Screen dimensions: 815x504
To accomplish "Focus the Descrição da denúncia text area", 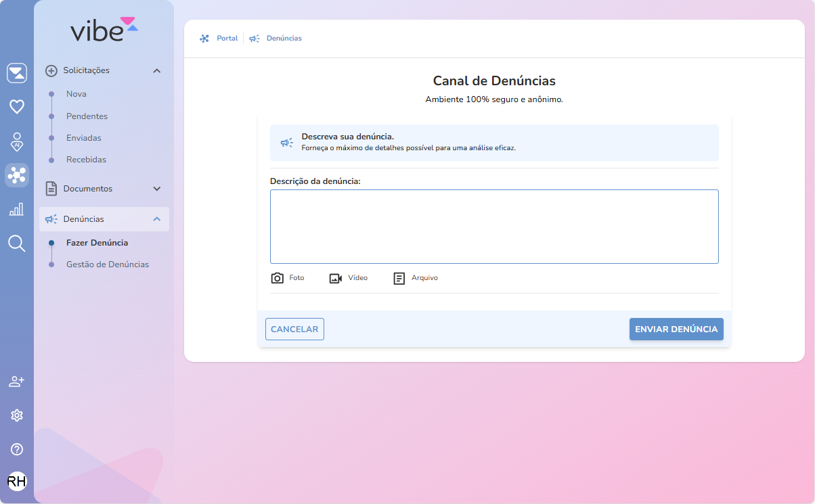I will [494, 227].
